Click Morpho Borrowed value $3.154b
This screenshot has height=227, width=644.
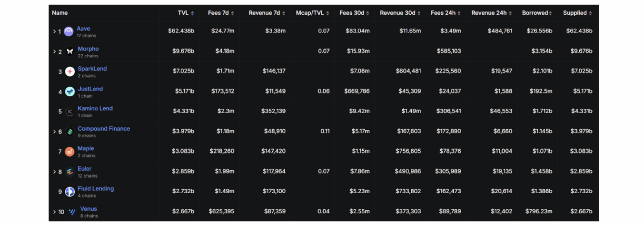pyautogui.click(x=541, y=51)
